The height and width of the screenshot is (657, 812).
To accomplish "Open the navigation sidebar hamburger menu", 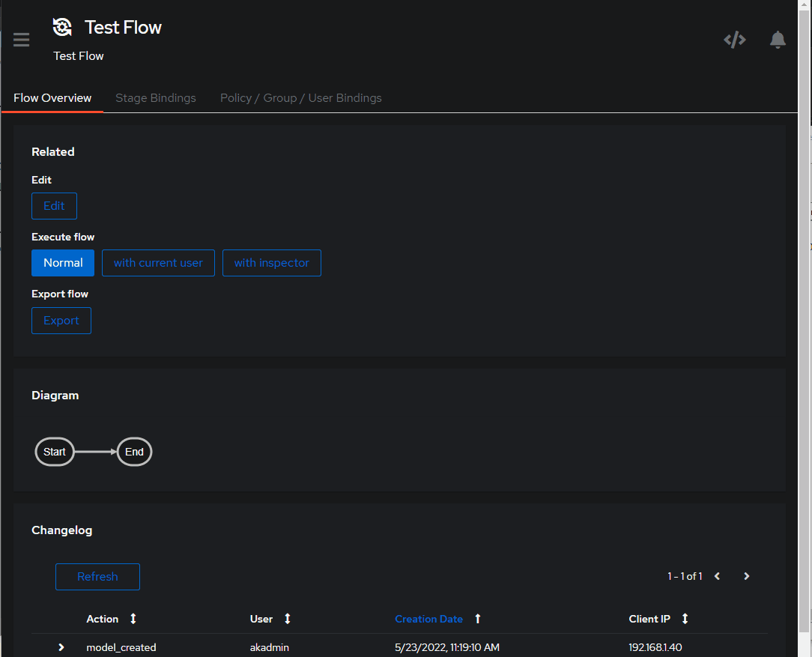I will coord(21,39).
